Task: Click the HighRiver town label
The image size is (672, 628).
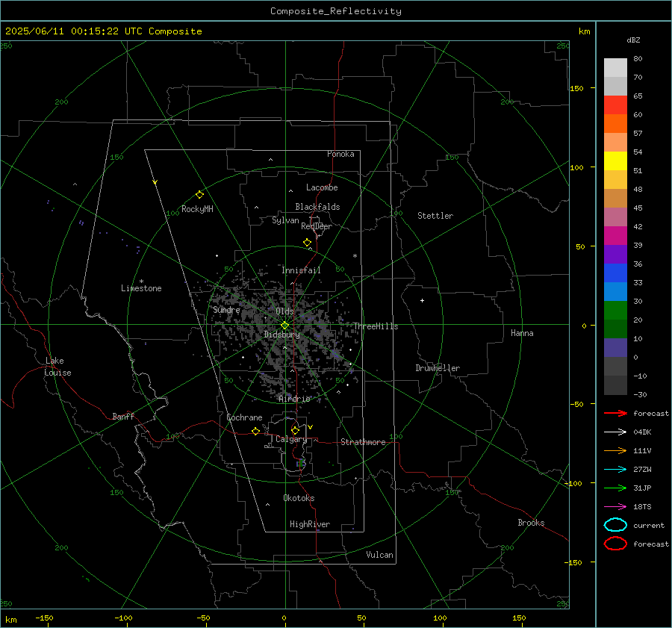Action: [x=310, y=524]
